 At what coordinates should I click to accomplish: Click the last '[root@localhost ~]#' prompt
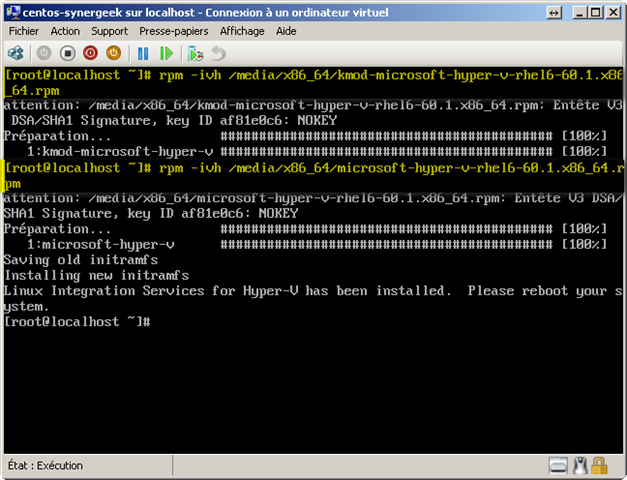point(77,322)
